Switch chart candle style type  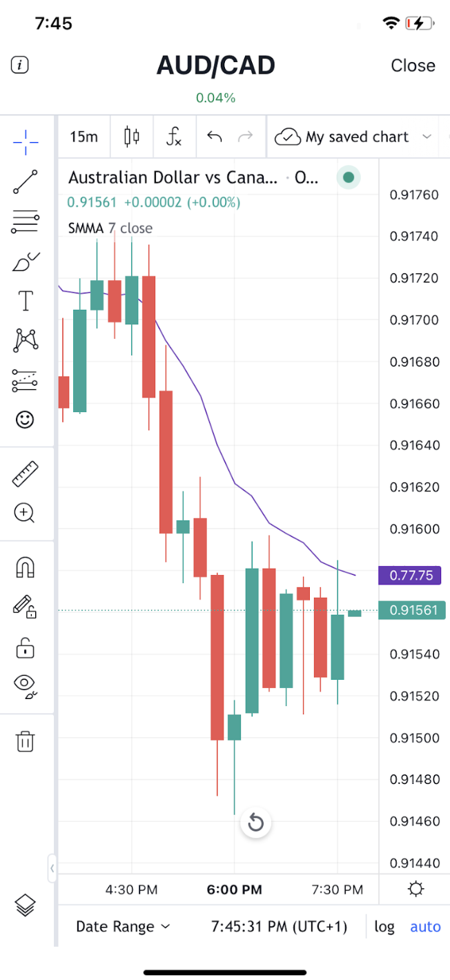pyautogui.click(x=131, y=137)
